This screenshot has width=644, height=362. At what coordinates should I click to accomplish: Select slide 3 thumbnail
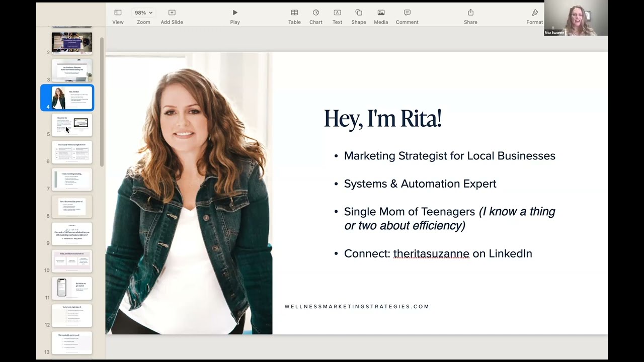[72, 70]
